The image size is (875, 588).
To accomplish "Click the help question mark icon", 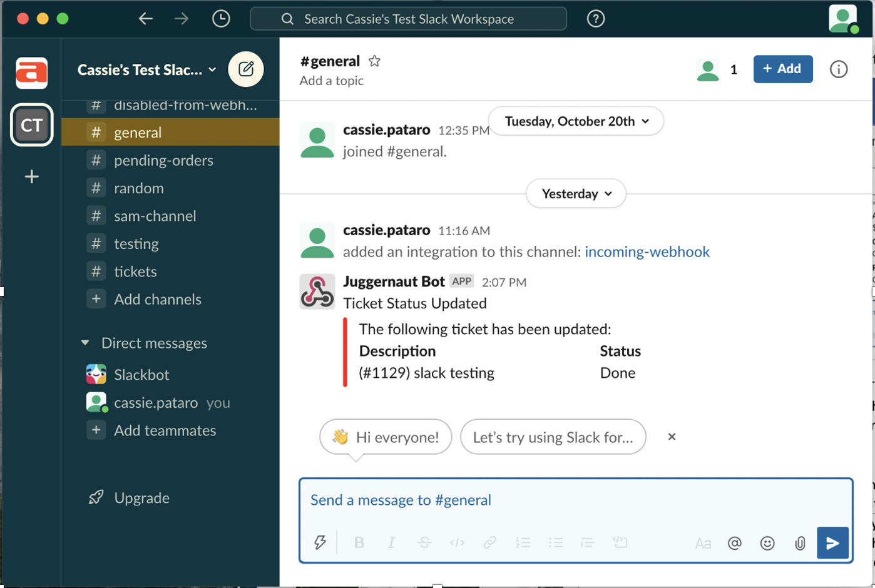I will coord(595,19).
